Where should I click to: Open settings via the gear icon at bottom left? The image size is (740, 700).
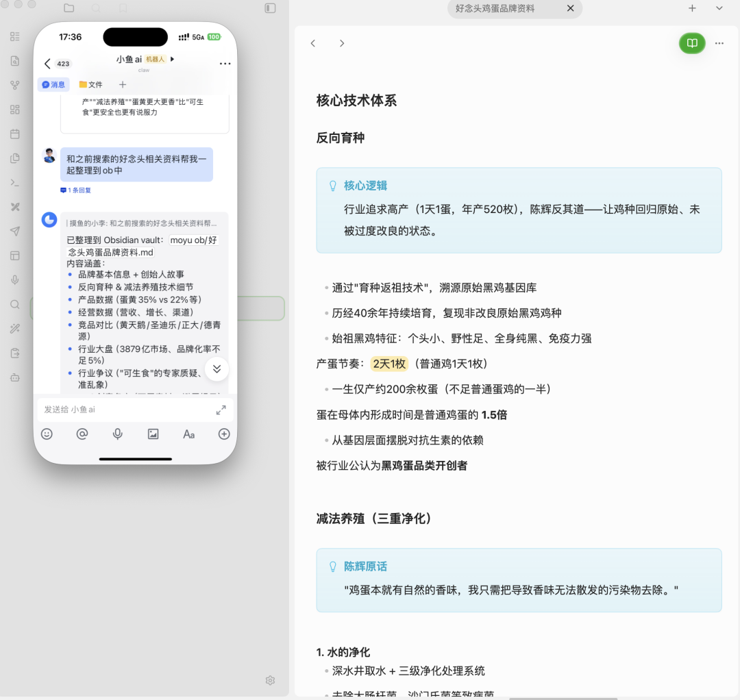(x=270, y=680)
